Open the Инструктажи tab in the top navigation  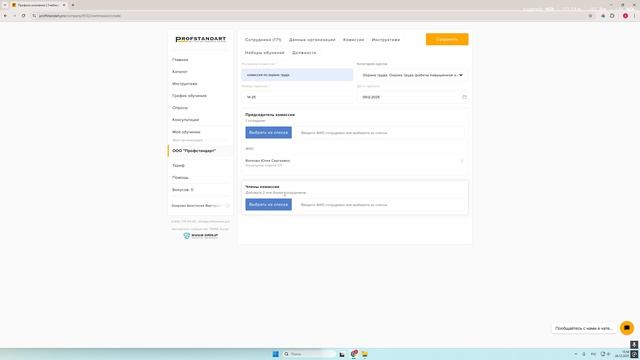pyautogui.click(x=386, y=40)
